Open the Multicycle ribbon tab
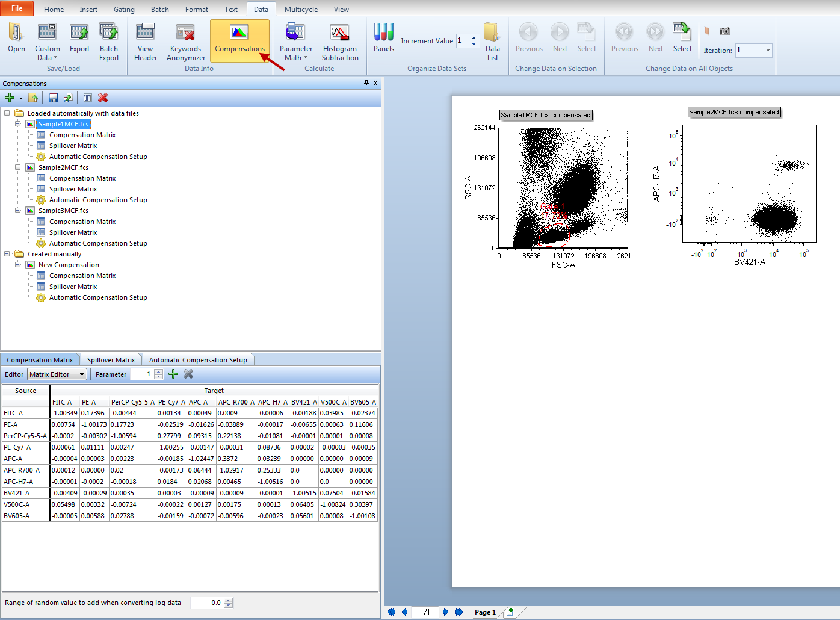This screenshot has width=840, height=620. [x=301, y=10]
